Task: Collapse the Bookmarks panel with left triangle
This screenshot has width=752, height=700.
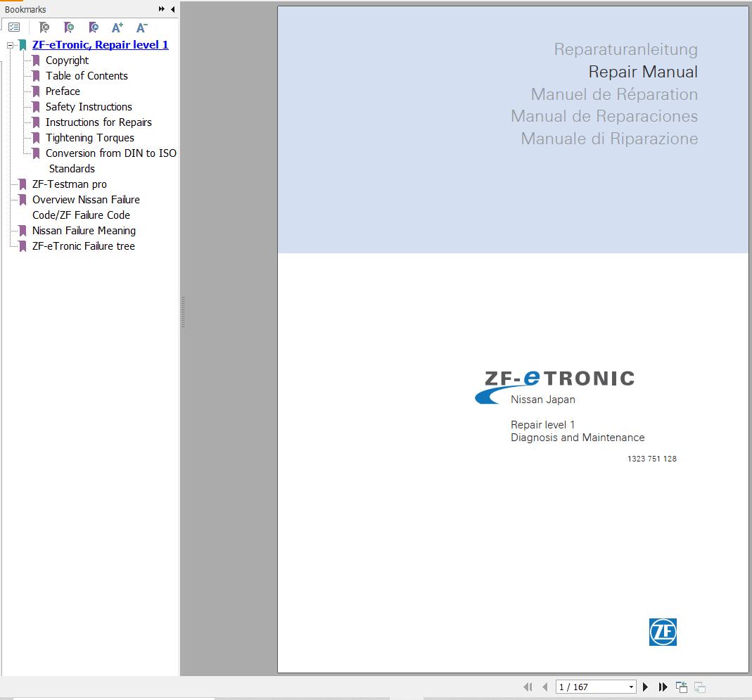Action: pos(172,9)
